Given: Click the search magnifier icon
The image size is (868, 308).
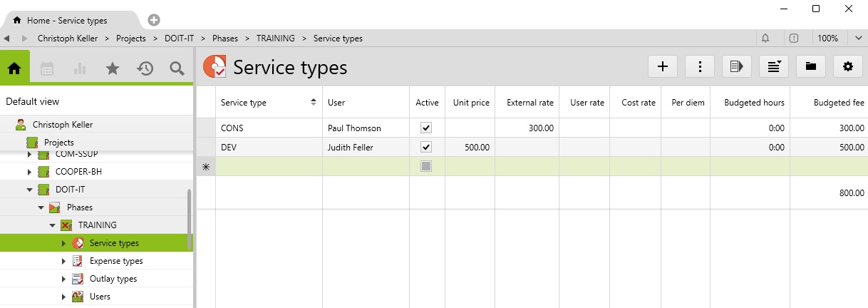Looking at the screenshot, I should click(x=177, y=68).
